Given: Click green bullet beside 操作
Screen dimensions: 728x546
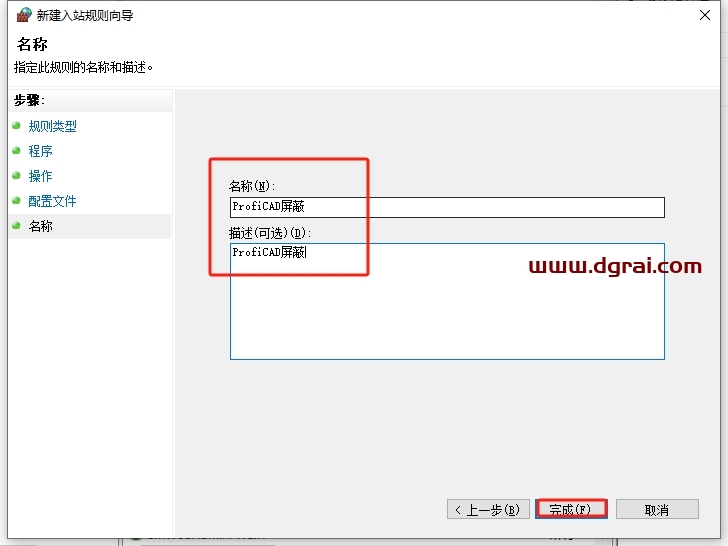Looking at the screenshot, I should point(17,176).
